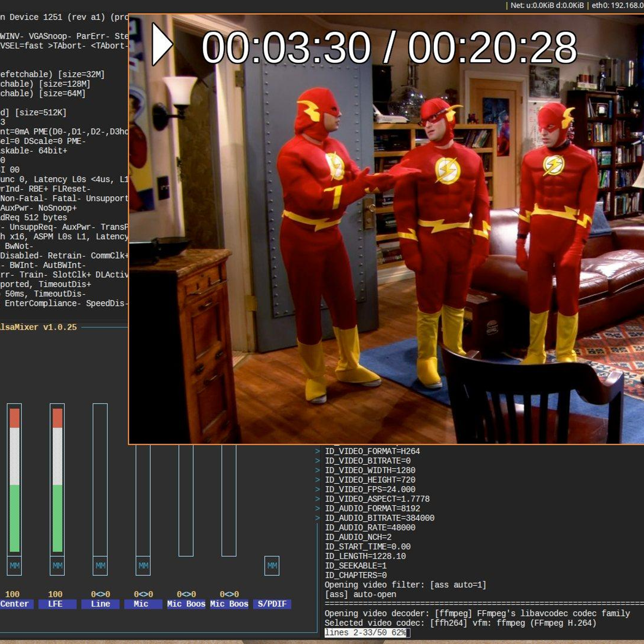
Task: Click the ID_VIDEO_ASPECT=1.7778 line
Action: click(x=378, y=499)
